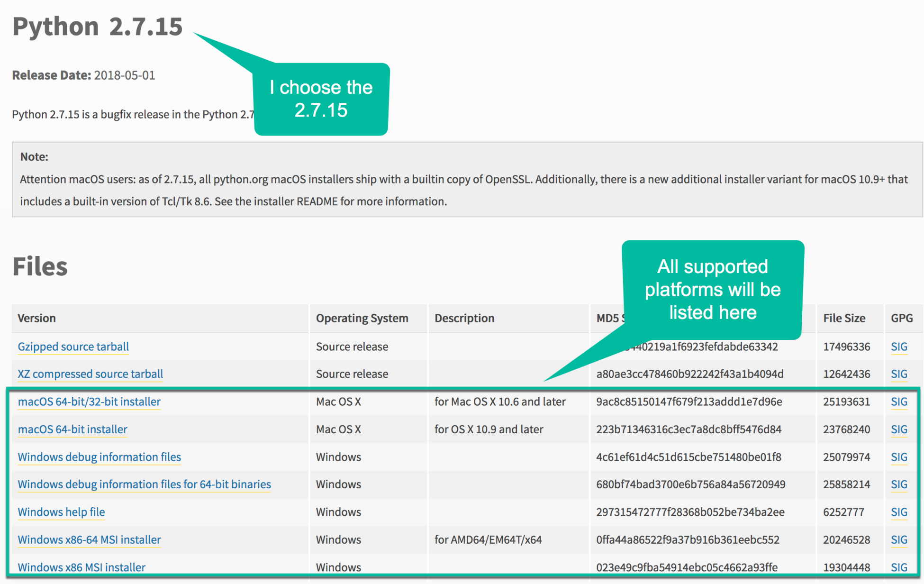Select MD5 hash 9ac8c85150147f679f213addd1e7d96e
This screenshot has width=924, height=584.
(x=689, y=401)
